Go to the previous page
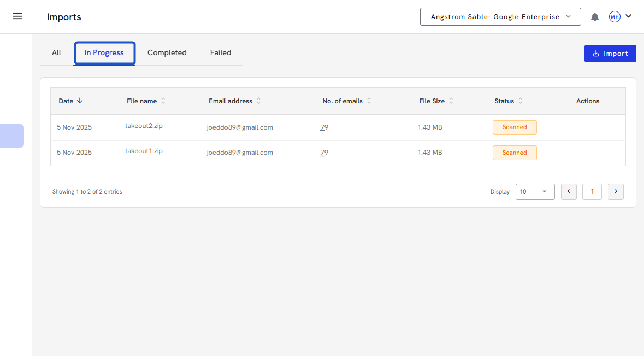The width and height of the screenshot is (644, 356). (569, 191)
